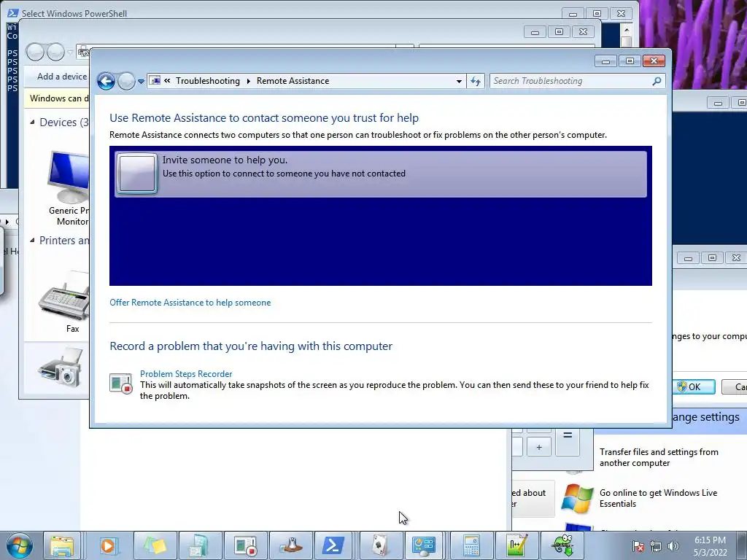747x560 pixels.
Task: Open Solitaire card game from taskbar
Action: pos(380,545)
